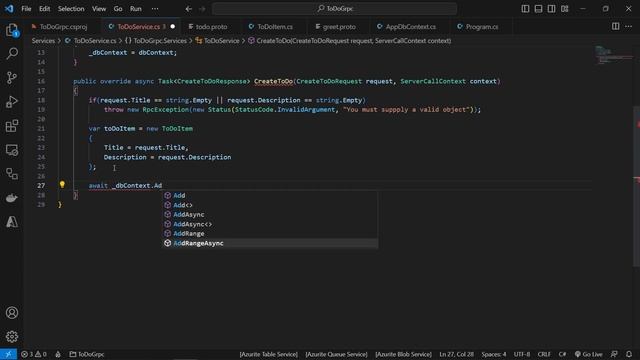
Task: Select AddRangeAsync suggestion in autocomplete
Action: coord(270,243)
